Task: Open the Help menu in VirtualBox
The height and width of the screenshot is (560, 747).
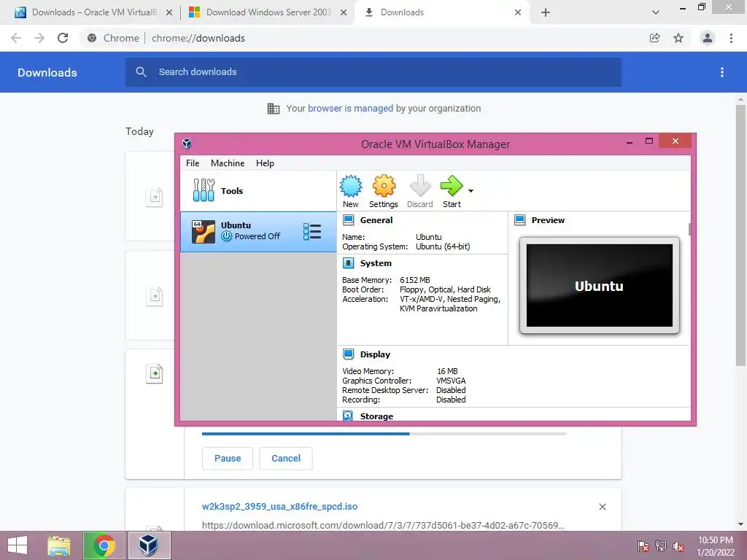Action: coord(265,163)
